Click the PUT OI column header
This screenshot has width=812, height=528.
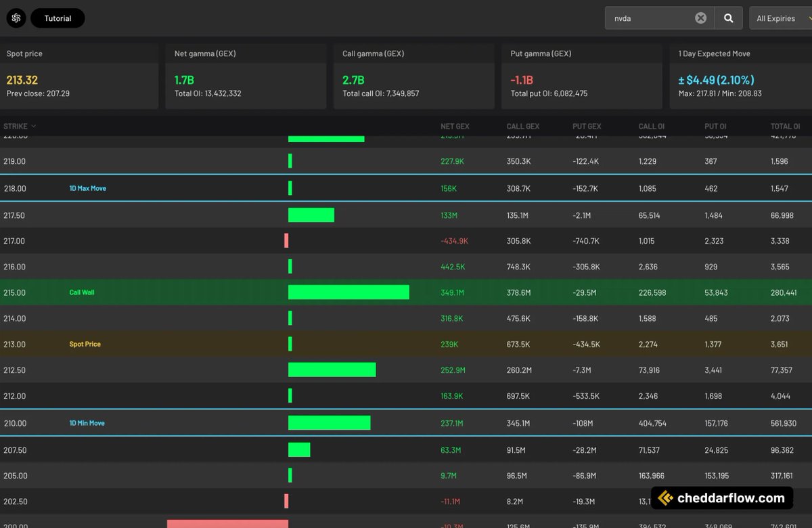coord(715,126)
